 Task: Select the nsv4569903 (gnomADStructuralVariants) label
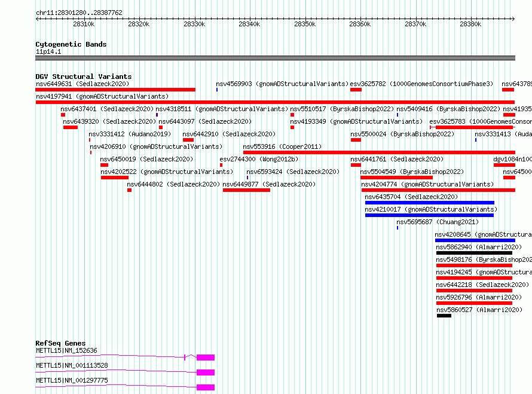tap(282, 84)
